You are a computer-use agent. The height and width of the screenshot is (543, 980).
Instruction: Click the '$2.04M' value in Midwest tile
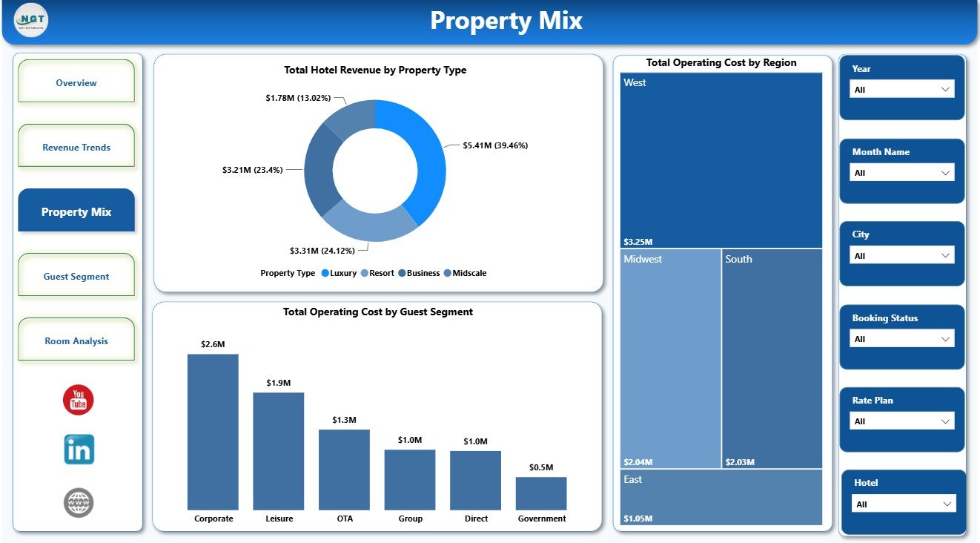click(x=638, y=462)
